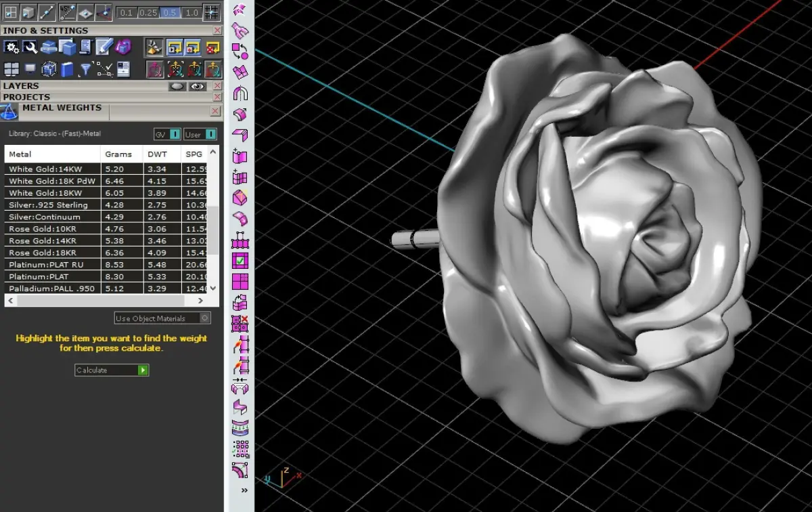The width and height of the screenshot is (812, 512).
Task: Click the control points grid with red X tool
Action: (240, 324)
